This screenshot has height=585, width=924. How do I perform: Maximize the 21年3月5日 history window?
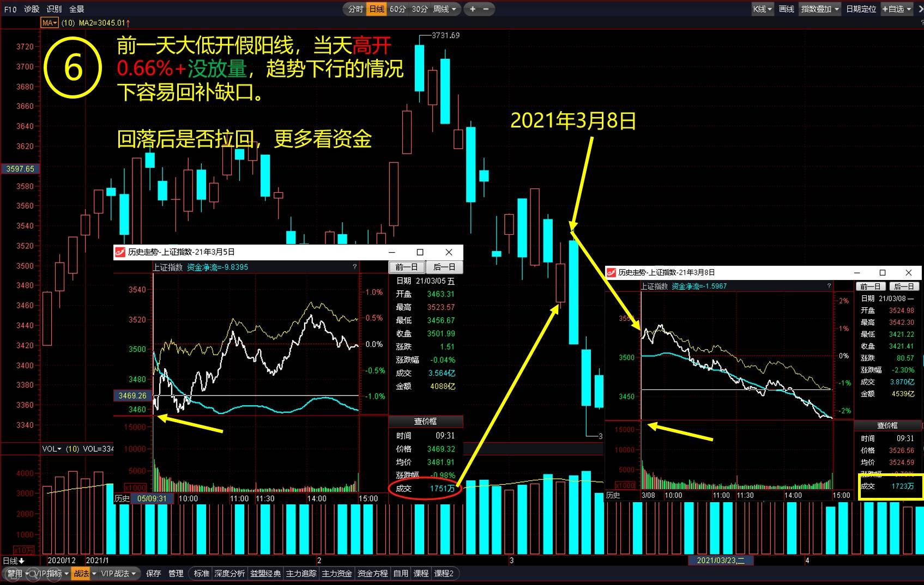coord(420,252)
